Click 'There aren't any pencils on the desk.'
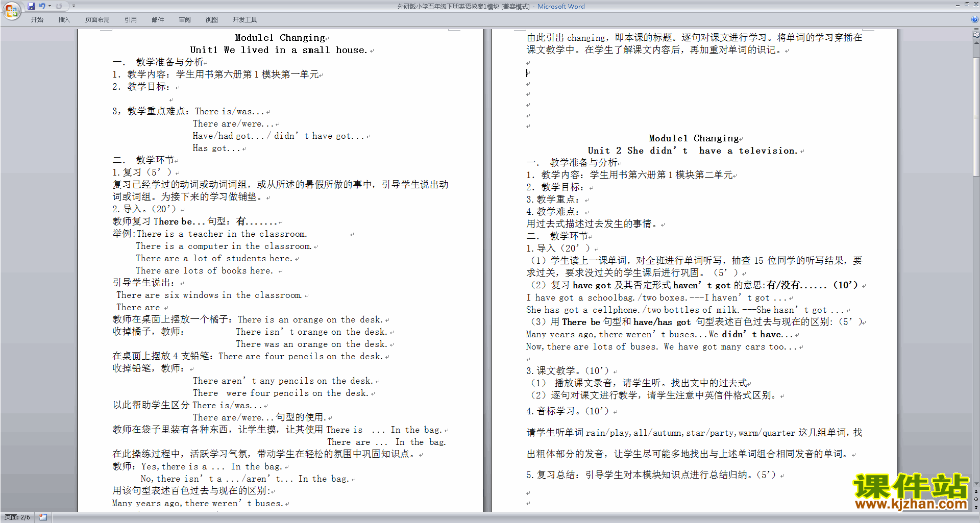 [283, 381]
